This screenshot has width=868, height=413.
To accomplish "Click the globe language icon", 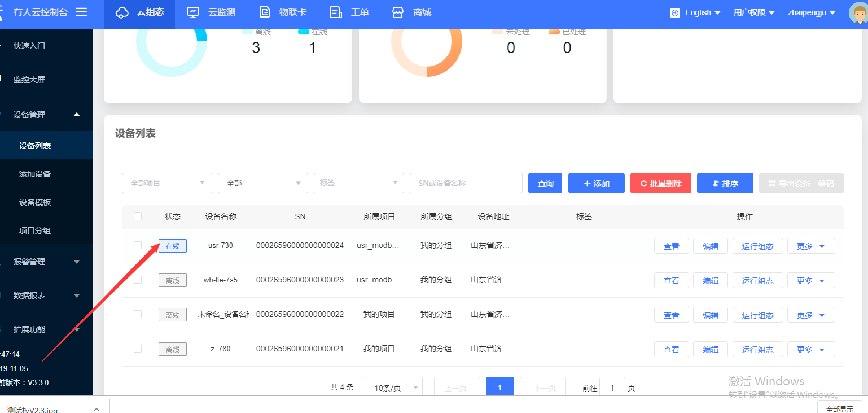I will click(x=674, y=13).
